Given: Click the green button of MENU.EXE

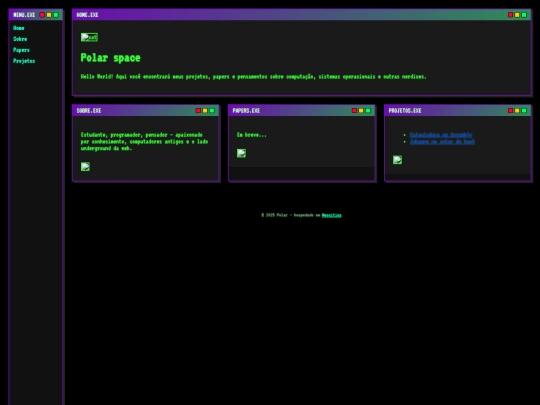Looking at the screenshot, I should tap(56, 15).
